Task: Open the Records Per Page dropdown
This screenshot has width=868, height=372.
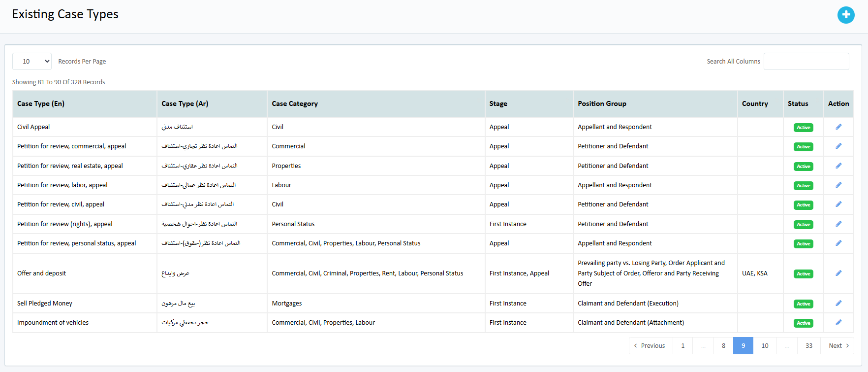Action: pyautogui.click(x=32, y=61)
